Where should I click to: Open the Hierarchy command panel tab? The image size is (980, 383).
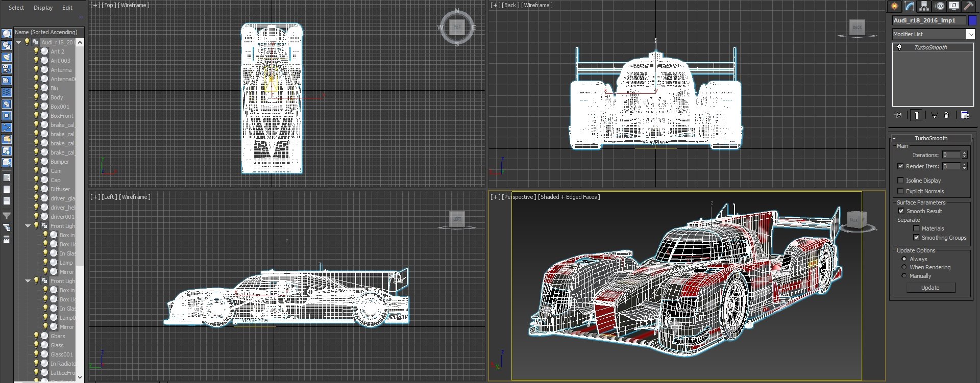pyautogui.click(x=924, y=6)
